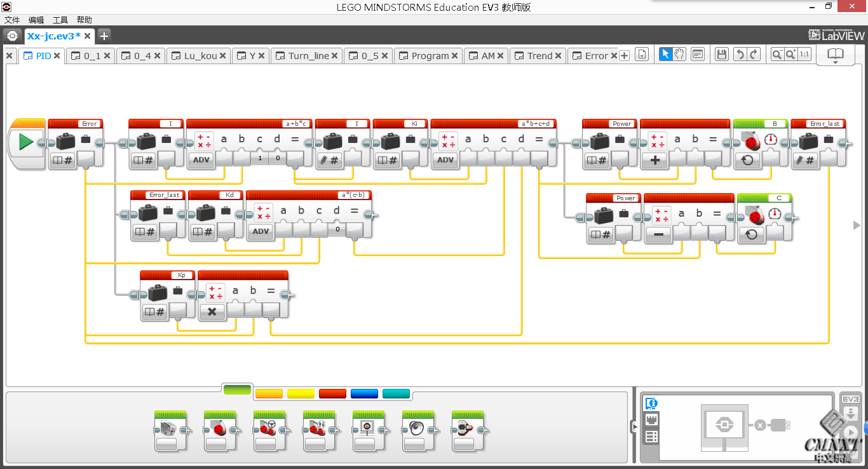Image resolution: width=868 pixels, height=469 pixels.
Task: Select the pointer Select tool
Action: click(x=665, y=55)
